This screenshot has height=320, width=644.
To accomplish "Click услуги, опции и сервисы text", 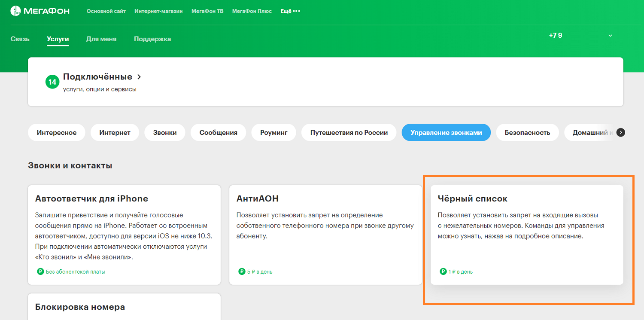I will (100, 89).
